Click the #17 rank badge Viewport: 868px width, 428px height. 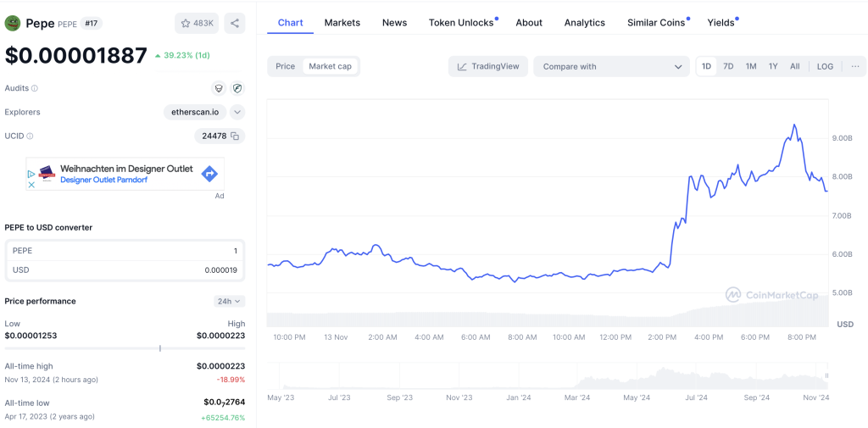(91, 23)
